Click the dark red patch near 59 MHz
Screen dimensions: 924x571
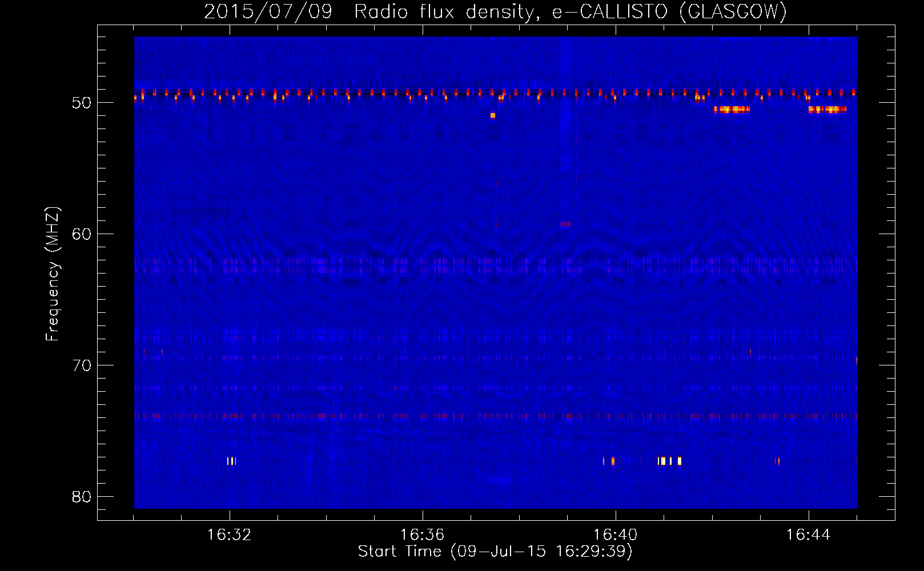(566, 224)
